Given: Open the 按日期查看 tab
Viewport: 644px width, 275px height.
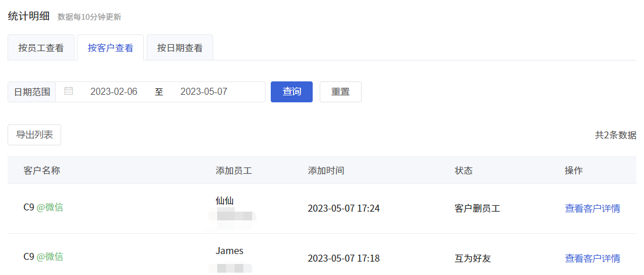Looking at the screenshot, I should (180, 48).
